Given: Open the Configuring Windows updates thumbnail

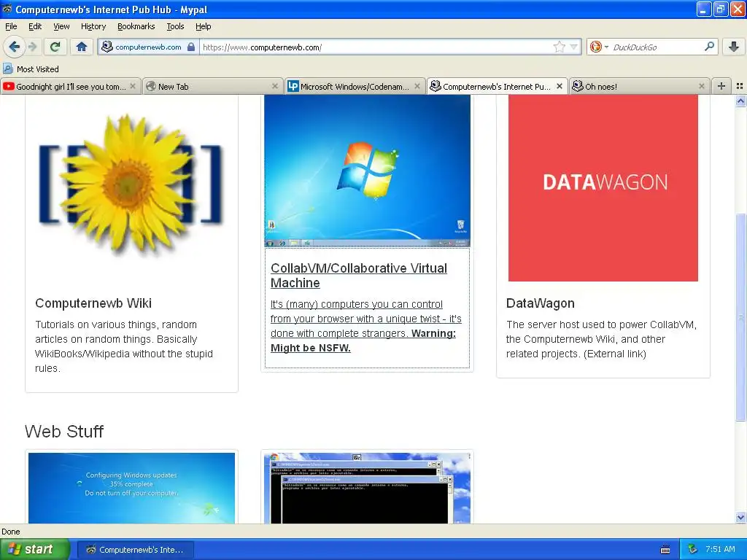Looking at the screenshot, I should pyautogui.click(x=131, y=488).
